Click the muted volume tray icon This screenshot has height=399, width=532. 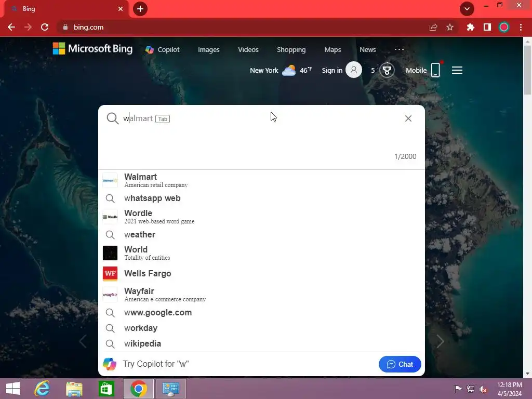click(x=483, y=389)
